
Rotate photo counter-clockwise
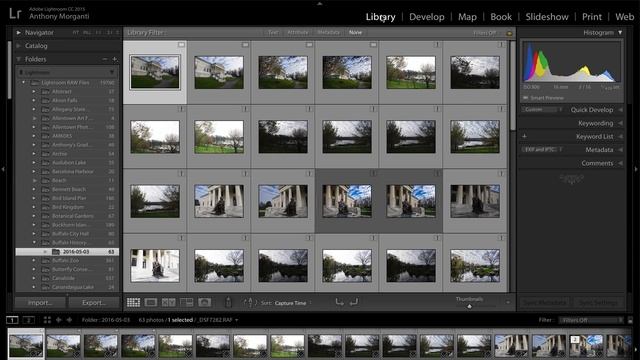pos(340,302)
